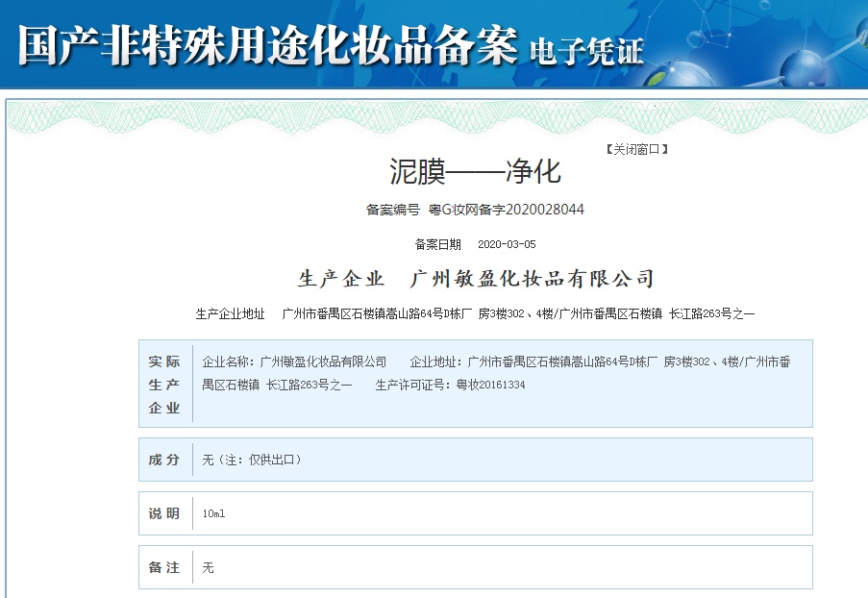
Task: Click the 成分 row header
Action: [x=164, y=460]
